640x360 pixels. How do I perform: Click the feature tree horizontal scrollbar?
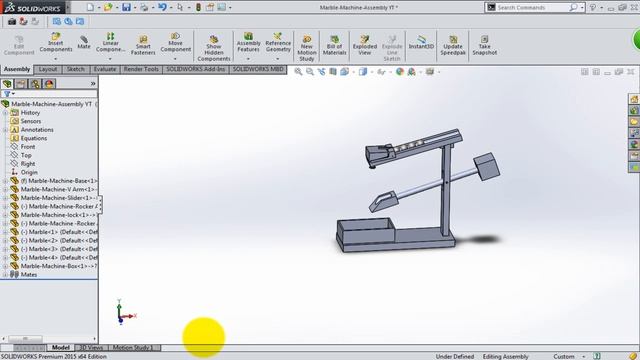coord(25,339)
